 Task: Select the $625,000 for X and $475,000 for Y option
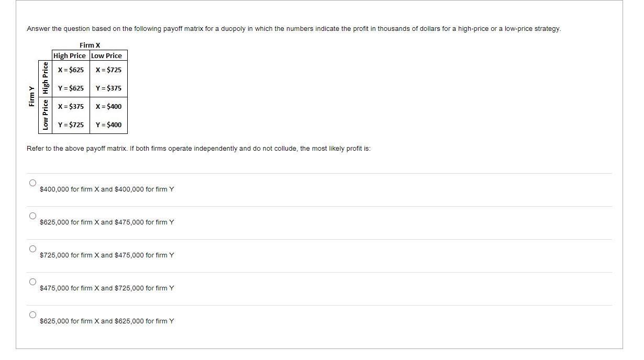[32, 215]
